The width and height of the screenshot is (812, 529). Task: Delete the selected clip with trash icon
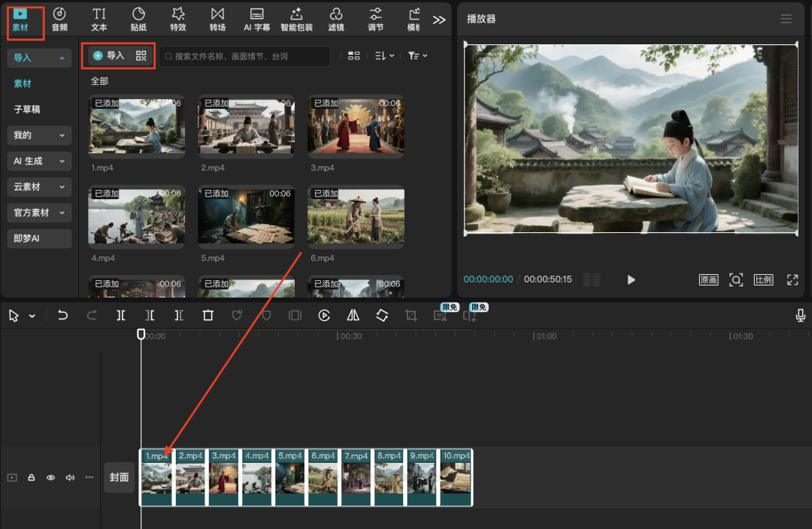point(208,316)
